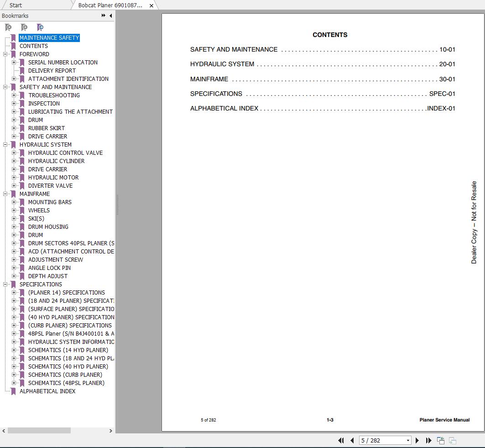
Task: Go to the first page
Action: pos(341,440)
